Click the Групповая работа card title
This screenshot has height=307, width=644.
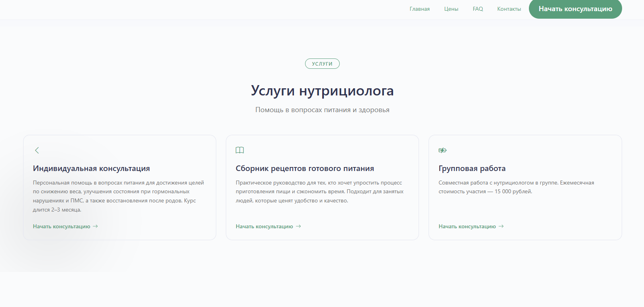pos(472,168)
